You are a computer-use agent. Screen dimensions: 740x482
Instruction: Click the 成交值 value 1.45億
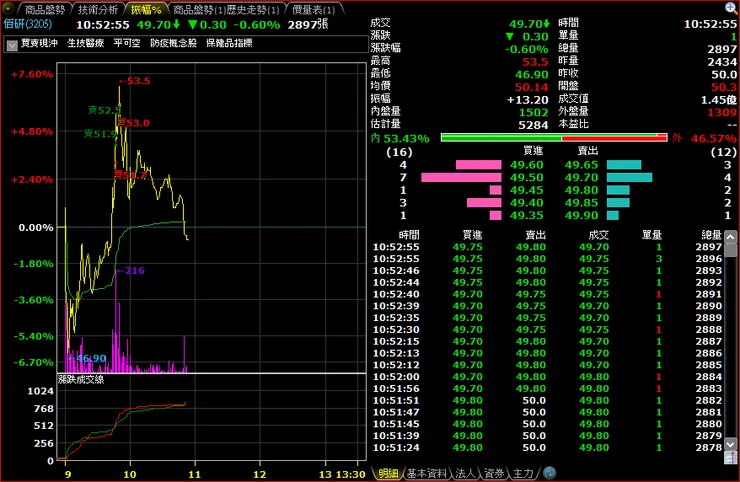pos(719,100)
